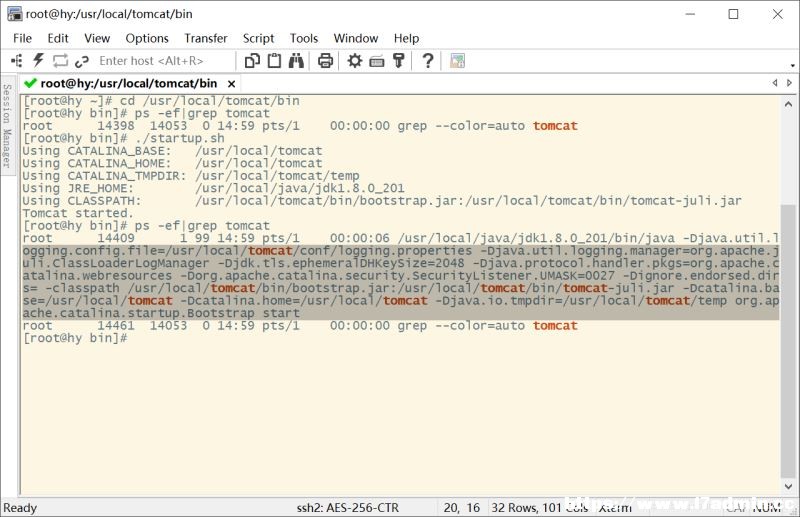The width and height of the screenshot is (800, 517).
Task: Open the Tools menu
Action: click(x=304, y=38)
